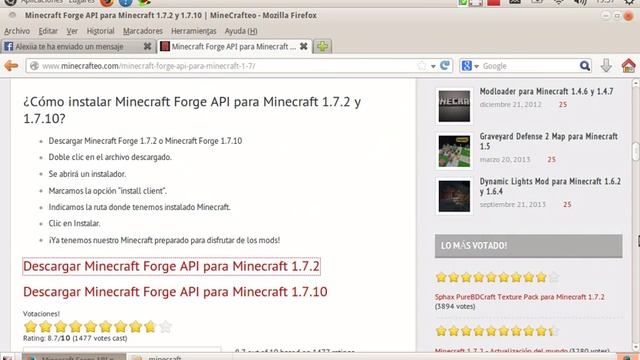The width and height of the screenshot is (640, 360).
Task: Expand the URL history dropdown arrow
Action: [433, 66]
